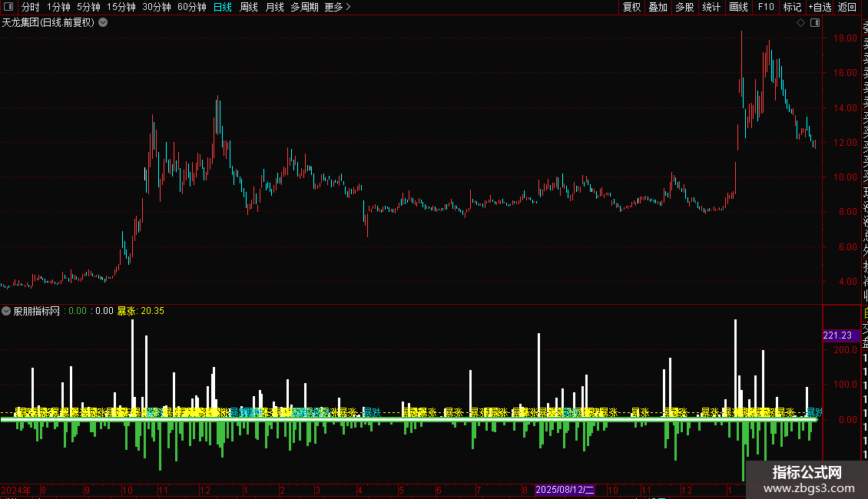This screenshot has height=499, width=868.
Task: Select the 60分钟 period tab
Action: coord(192,7)
